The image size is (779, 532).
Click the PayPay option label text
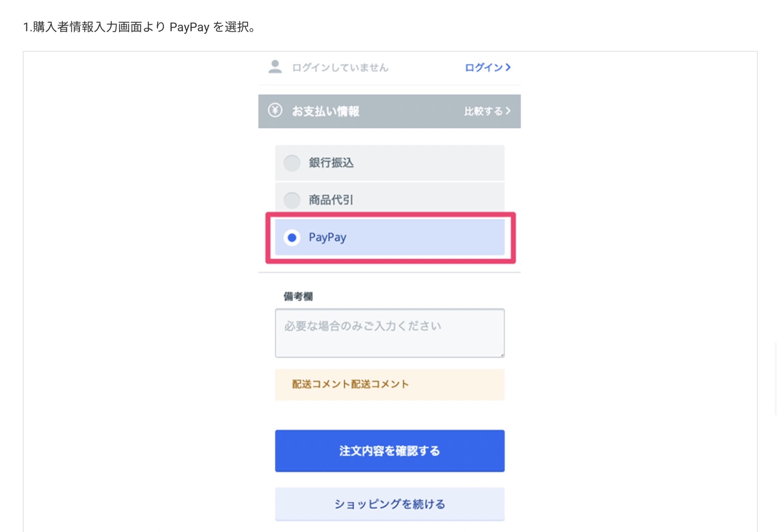click(328, 237)
